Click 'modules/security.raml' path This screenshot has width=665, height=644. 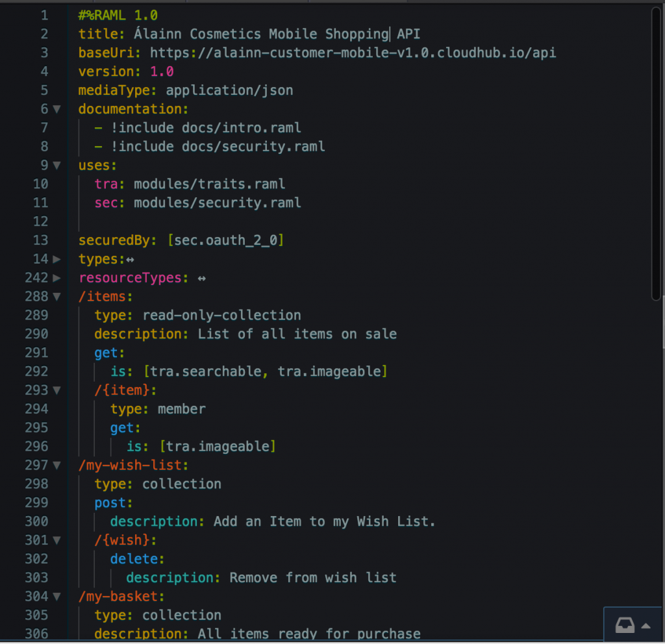(218, 203)
